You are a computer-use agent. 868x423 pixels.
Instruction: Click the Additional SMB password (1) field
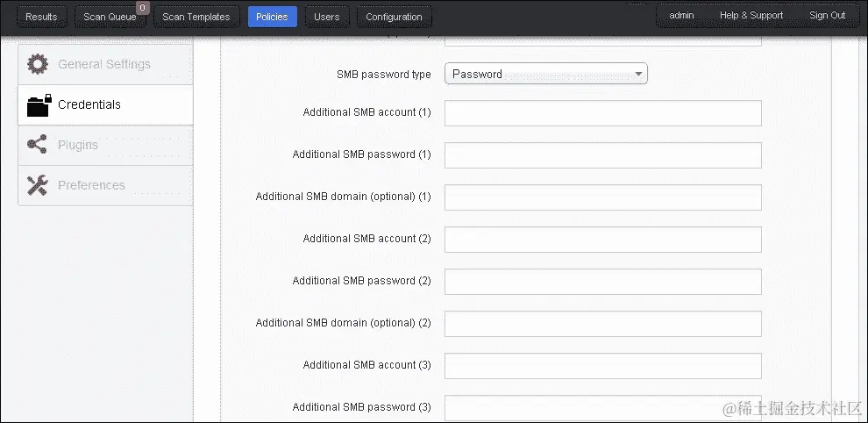pos(602,155)
